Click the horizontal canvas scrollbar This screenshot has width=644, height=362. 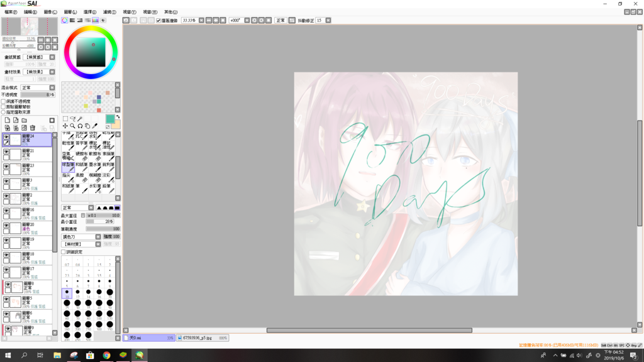tap(369, 330)
